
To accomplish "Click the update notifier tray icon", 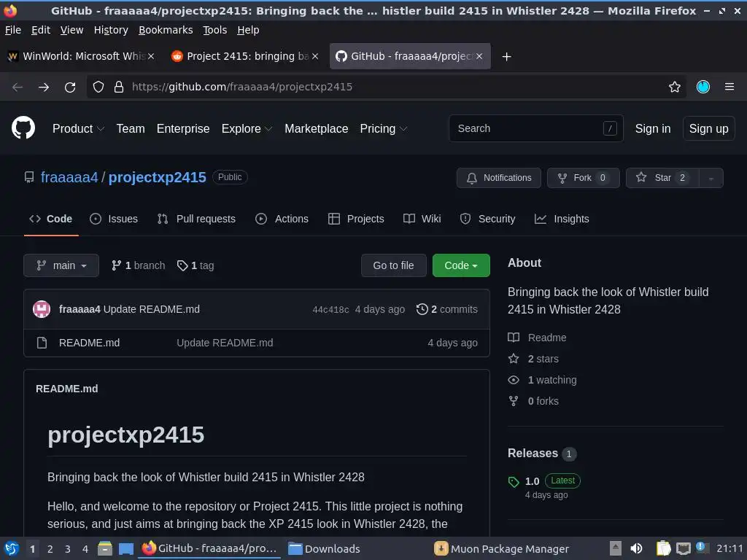I will coord(700,547).
